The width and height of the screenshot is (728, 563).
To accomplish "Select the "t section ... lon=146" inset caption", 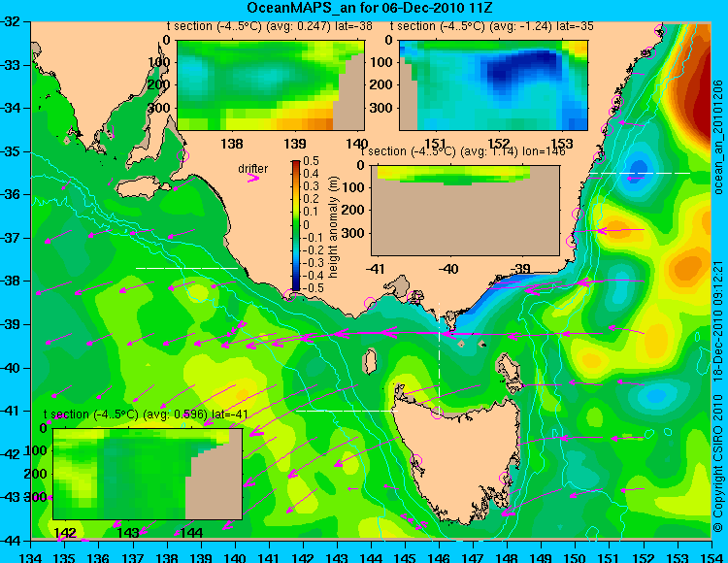I will pos(463,151).
